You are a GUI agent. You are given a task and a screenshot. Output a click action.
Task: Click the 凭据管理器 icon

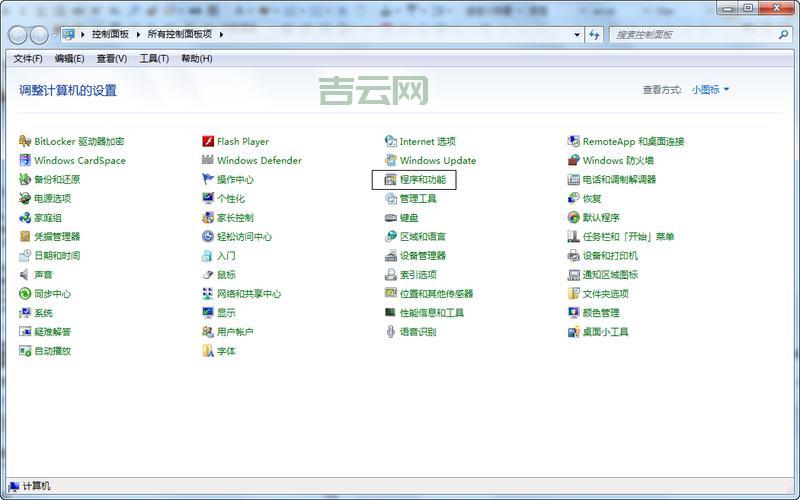24,236
